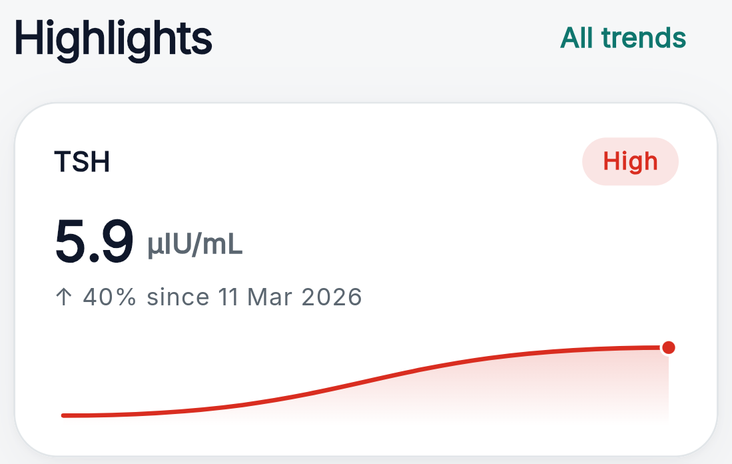Open the All trends link
The image size is (732, 464).
pyautogui.click(x=623, y=38)
